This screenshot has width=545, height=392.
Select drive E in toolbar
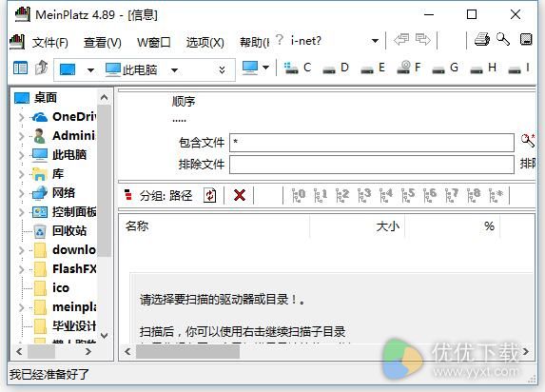(373, 68)
